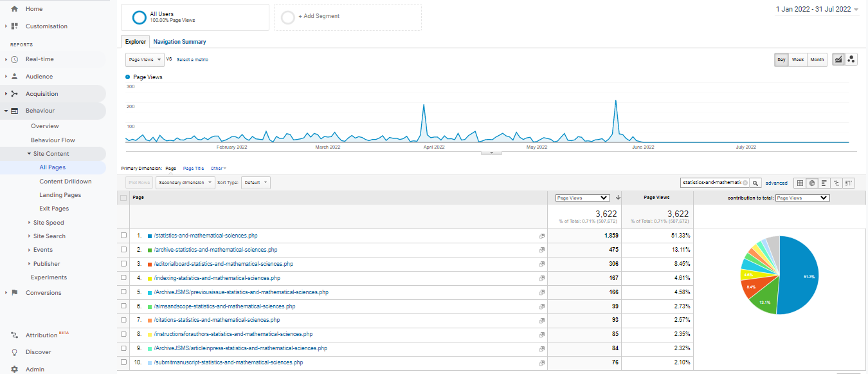The height and width of the screenshot is (374, 868).
Task: Open the Secondary dimension dropdown
Action: tap(185, 183)
